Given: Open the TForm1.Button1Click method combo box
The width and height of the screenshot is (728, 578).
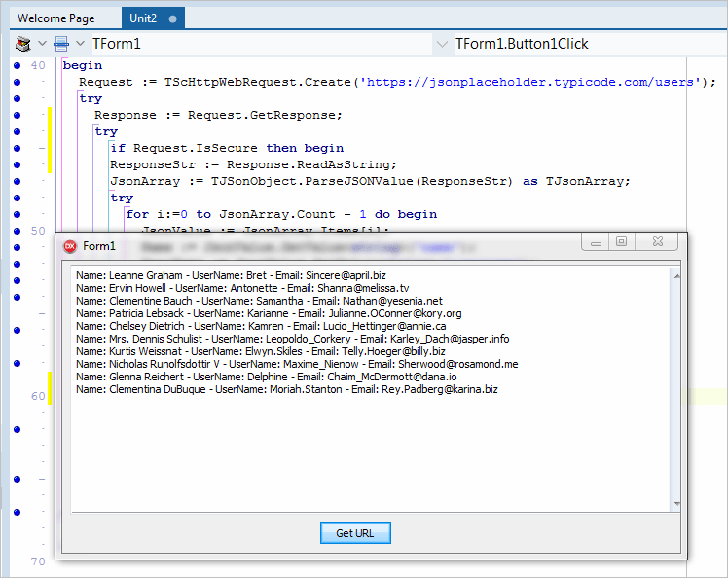Looking at the screenshot, I should (591, 44).
